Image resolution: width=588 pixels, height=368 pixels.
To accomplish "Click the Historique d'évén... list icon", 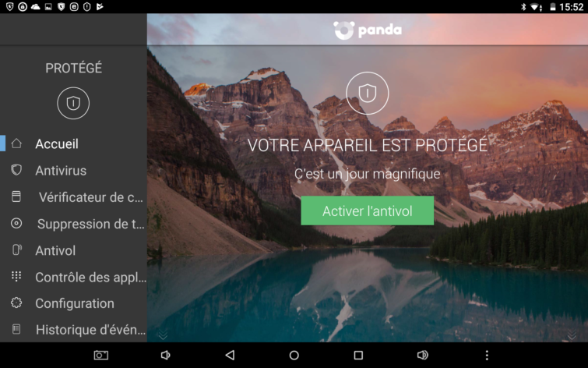I will pos(16,329).
